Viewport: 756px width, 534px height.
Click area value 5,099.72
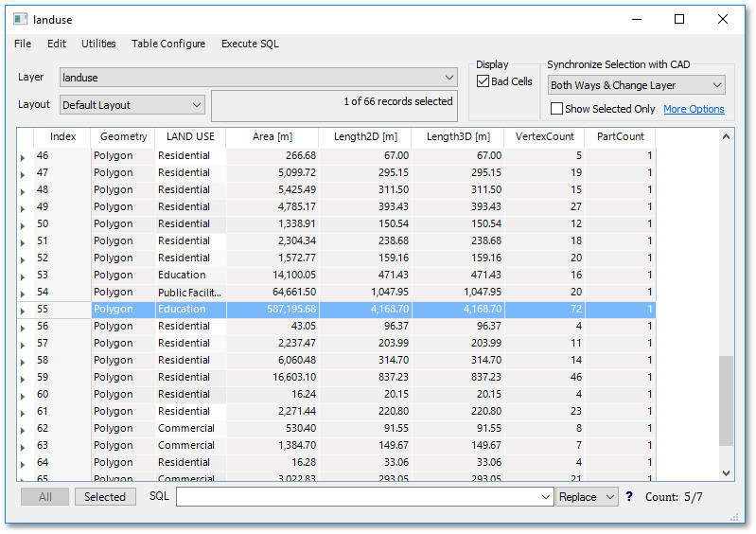click(273, 172)
